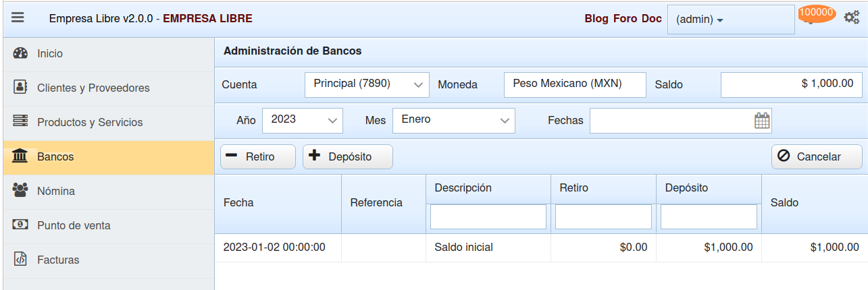The image size is (868, 290).
Task: Click the Inicio dashboard icon
Action: click(x=20, y=53)
